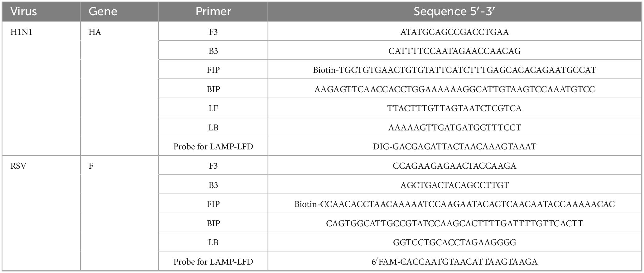Click sequence GGTCCTGCACCTAGAAGGGG
The height and width of the screenshot is (273, 644).
454,242
